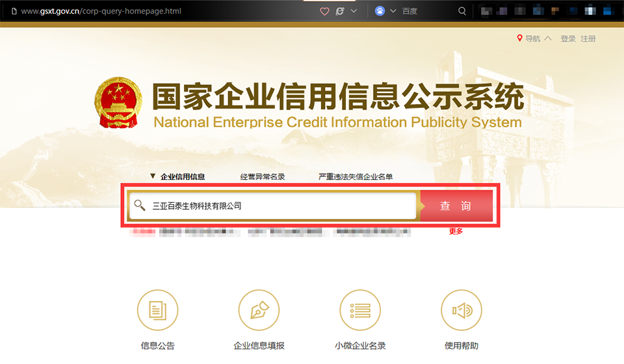Click the heart favorite icon in address bar
Image resolution: width=624 pixels, height=364 pixels.
325,11
